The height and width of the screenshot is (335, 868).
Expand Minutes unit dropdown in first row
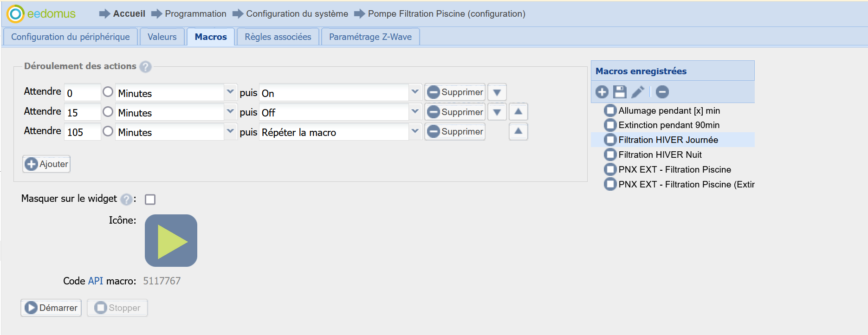(x=230, y=92)
